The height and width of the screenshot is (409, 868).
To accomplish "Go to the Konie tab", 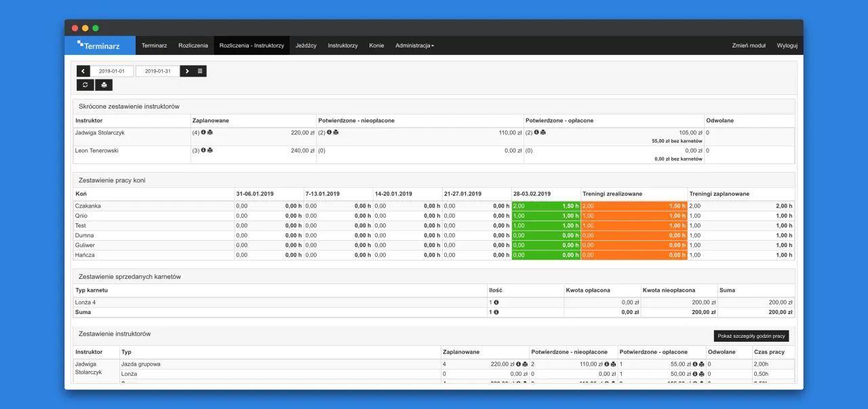I will 376,45.
